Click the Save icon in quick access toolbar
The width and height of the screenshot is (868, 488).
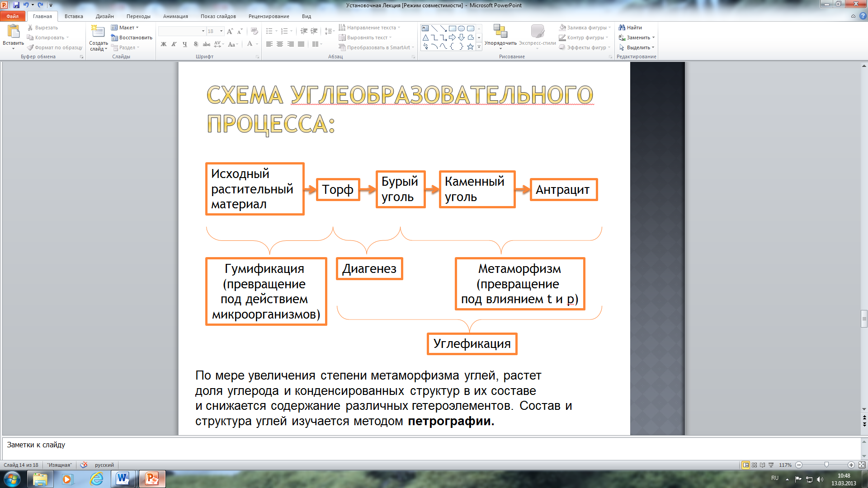pos(16,5)
